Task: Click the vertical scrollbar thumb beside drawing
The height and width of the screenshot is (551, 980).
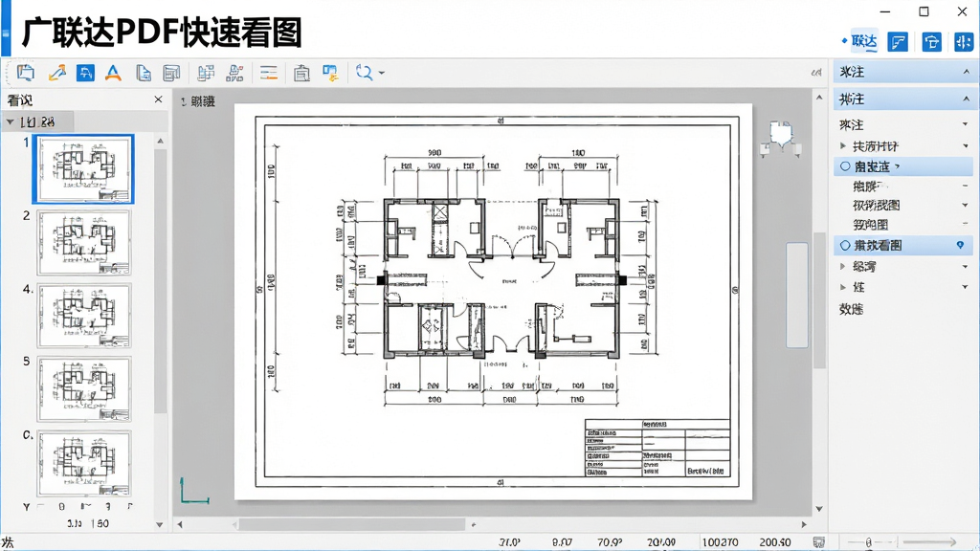Action: coord(819,301)
